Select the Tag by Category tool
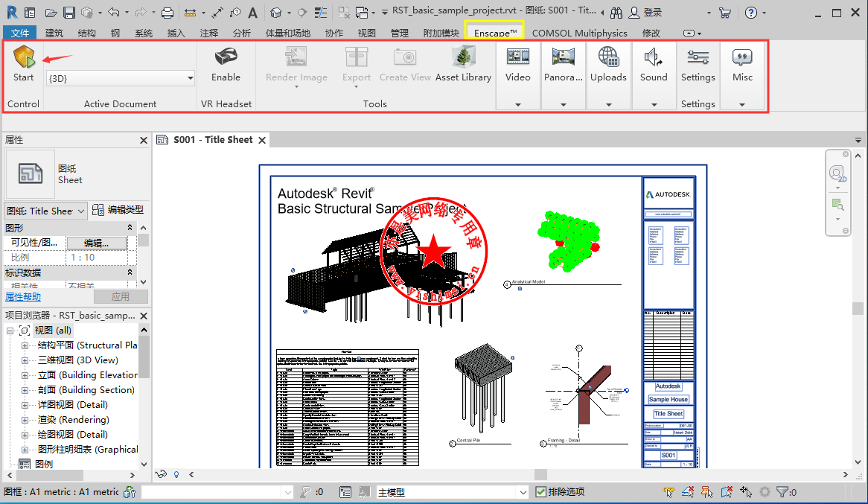This screenshot has width=868, height=504. point(235,12)
